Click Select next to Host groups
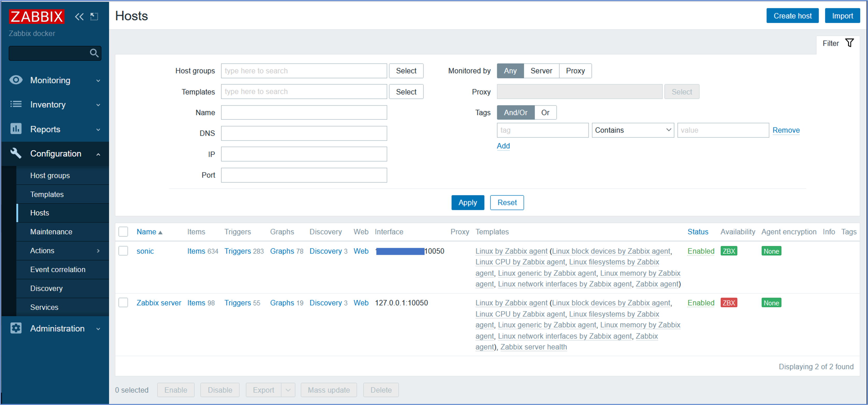The height and width of the screenshot is (405, 868). pyautogui.click(x=406, y=71)
